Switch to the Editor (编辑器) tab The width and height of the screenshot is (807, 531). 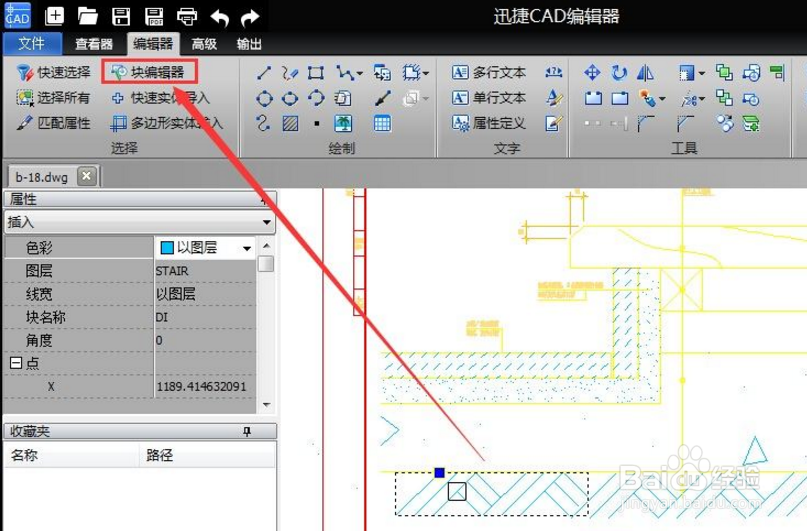click(x=153, y=44)
